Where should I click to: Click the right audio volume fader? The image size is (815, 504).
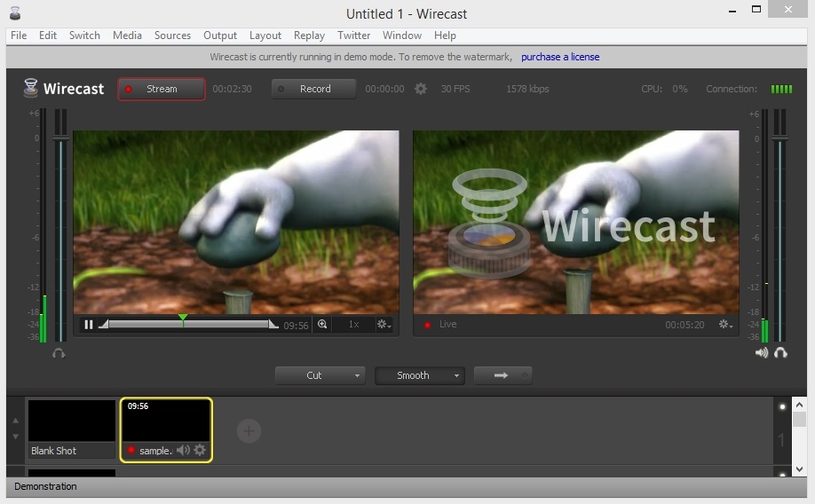tap(779, 138)
